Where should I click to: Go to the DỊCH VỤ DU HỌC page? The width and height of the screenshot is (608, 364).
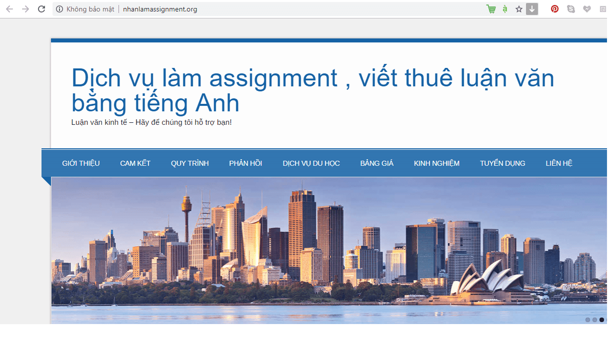311,163
